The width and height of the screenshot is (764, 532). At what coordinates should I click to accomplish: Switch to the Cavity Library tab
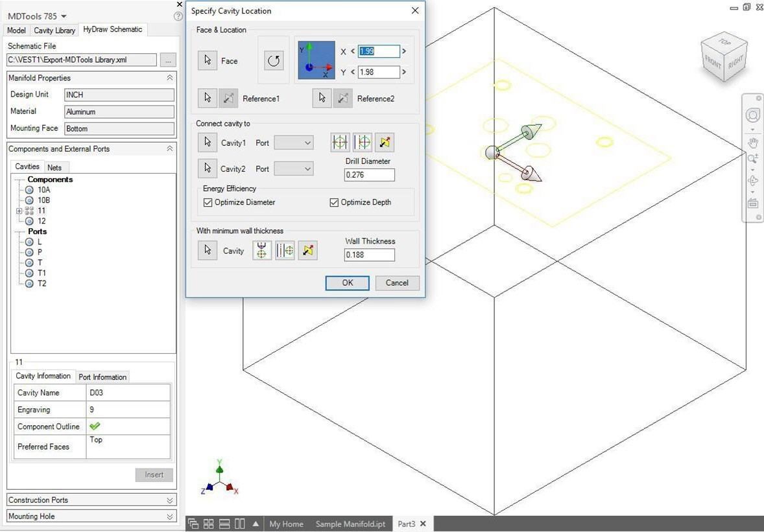click(54, 30)
